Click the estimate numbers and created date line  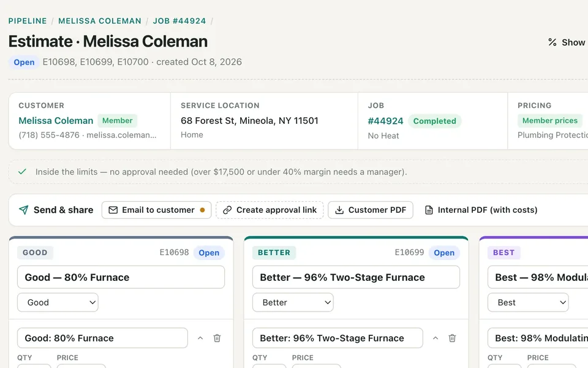click(x=142, y=61)
